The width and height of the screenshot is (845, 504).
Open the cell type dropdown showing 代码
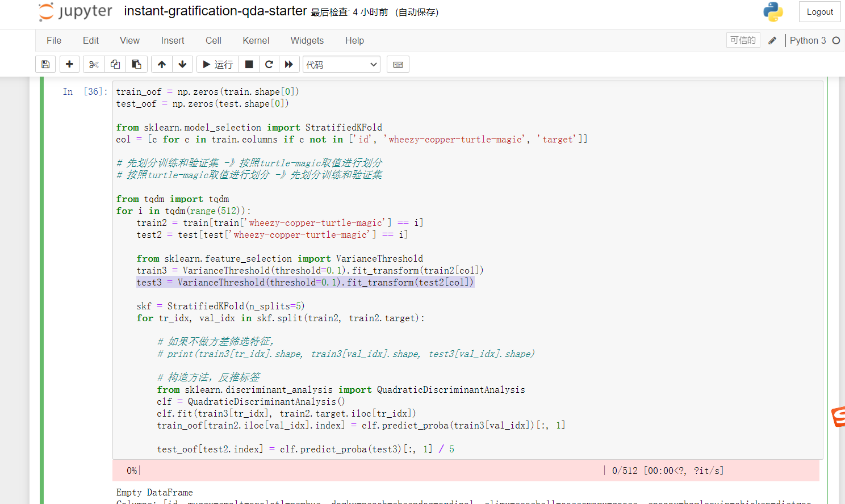pyautogui.click(x=342, y=64)
